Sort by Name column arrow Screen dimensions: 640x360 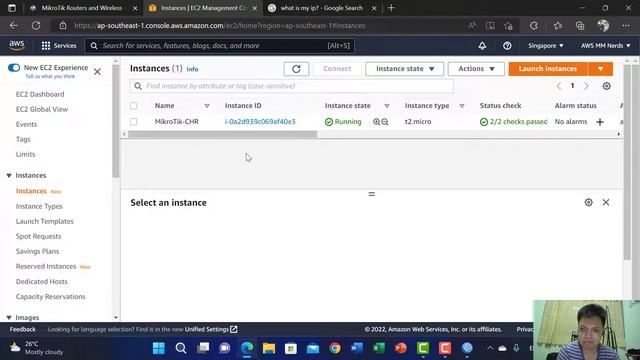click(207, 106)
